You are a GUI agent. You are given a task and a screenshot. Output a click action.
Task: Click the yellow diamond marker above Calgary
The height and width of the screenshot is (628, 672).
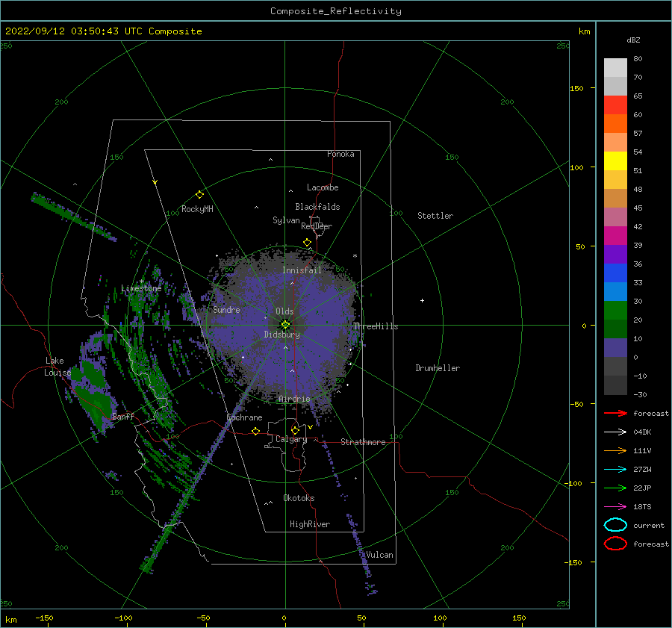(295, 430)
